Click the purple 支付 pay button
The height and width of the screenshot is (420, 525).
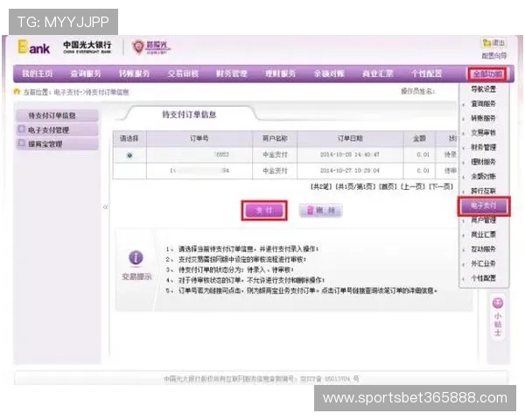coord(264,211)
